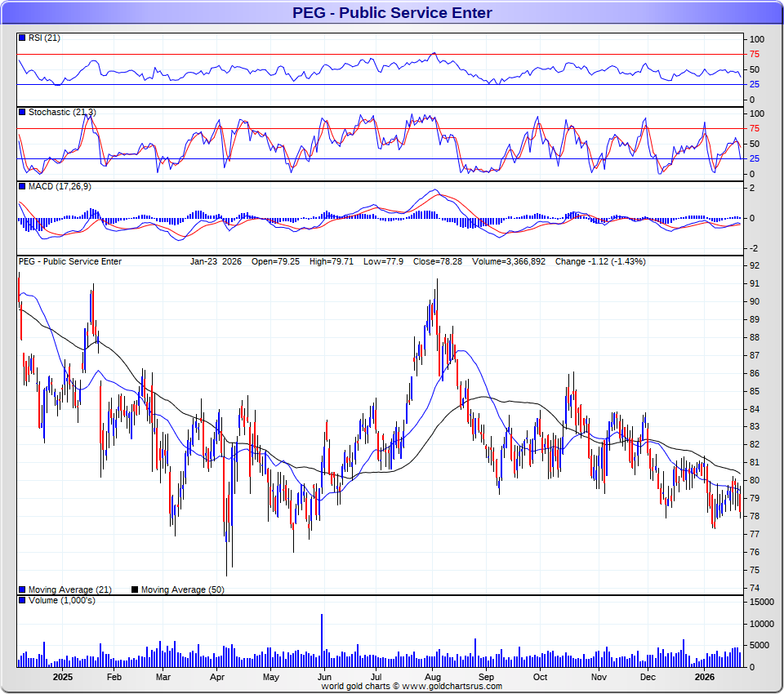Click the volume axis label '15000'
Image resolution: width=784 pixels, height=694 pixels.
tap(761, 602)
